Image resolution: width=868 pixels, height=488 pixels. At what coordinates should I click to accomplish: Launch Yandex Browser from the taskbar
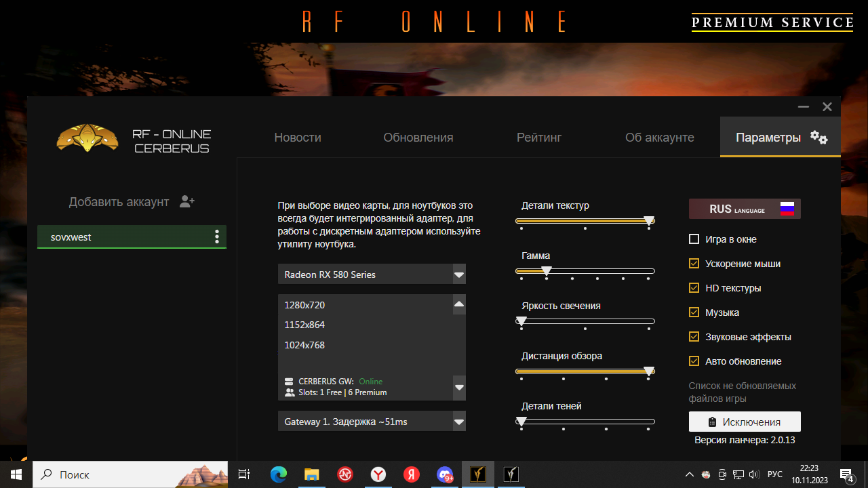tap(378, 474)
